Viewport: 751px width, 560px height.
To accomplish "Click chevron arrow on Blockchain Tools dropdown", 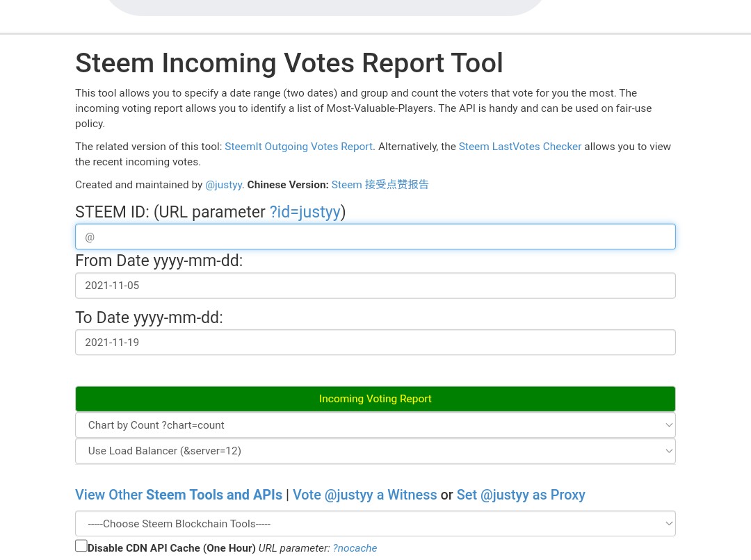I will coord(668,524).
